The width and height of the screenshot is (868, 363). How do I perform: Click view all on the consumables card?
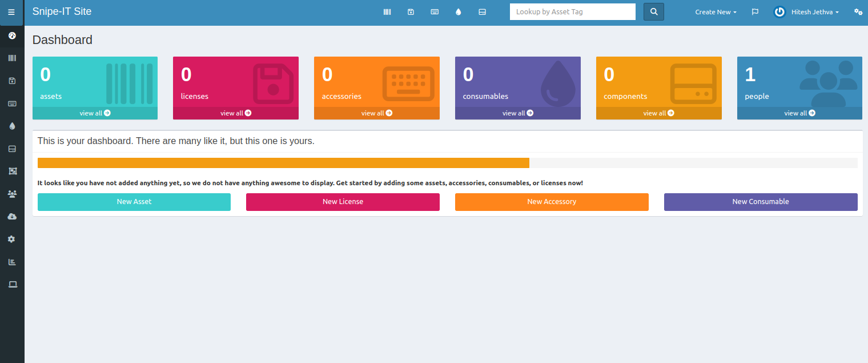(x=517, y=113)
